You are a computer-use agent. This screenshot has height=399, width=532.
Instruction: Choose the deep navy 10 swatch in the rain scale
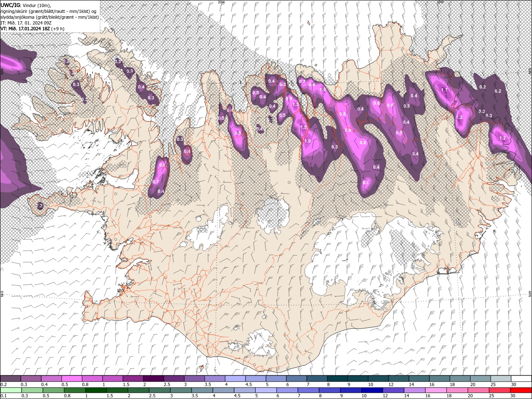[372, 390]
